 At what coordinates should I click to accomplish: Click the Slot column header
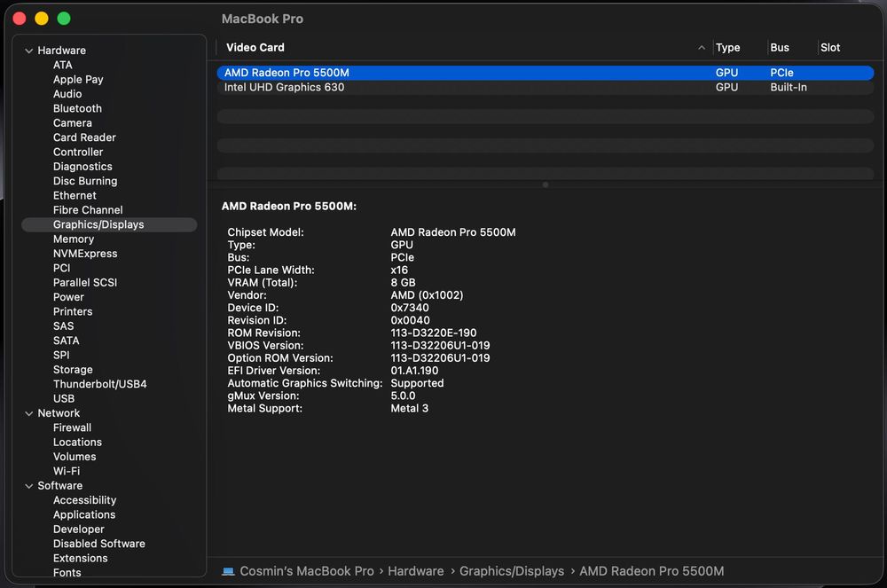830,48
